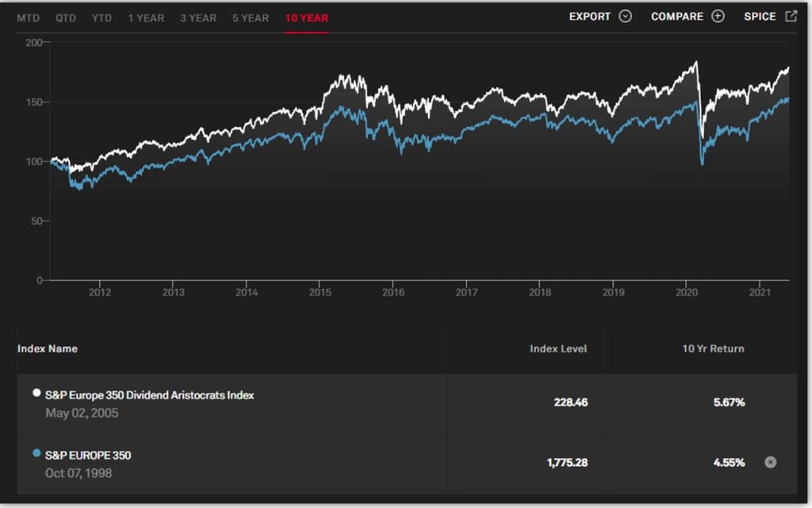This screenshot has height=508, width=812.
Task: Click the 2020 x-axis label
Action: (687, 292)
